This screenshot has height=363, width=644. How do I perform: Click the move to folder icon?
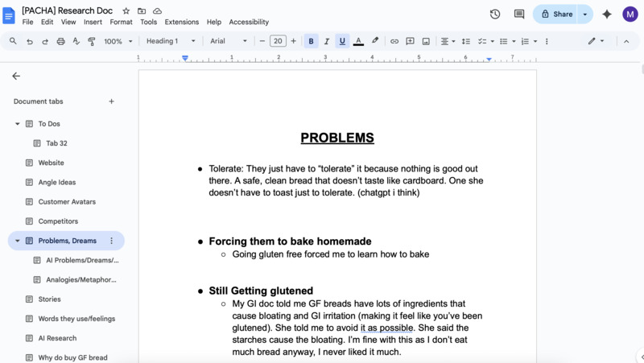pyautogui.click(x=142, y=11)
